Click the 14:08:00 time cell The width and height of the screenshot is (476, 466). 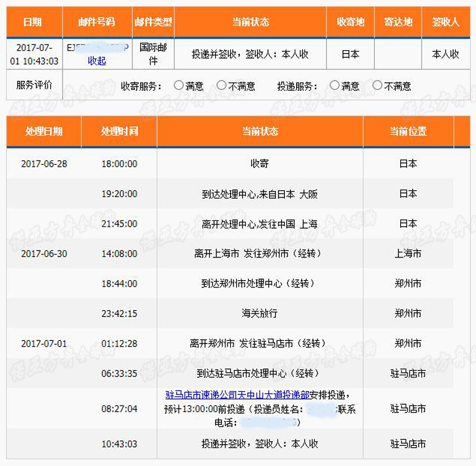tap(119, 254)
